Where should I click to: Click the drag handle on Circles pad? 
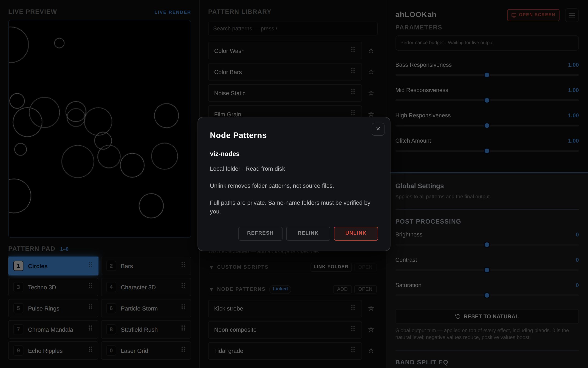pyautogui.click(x=90, y=264)
